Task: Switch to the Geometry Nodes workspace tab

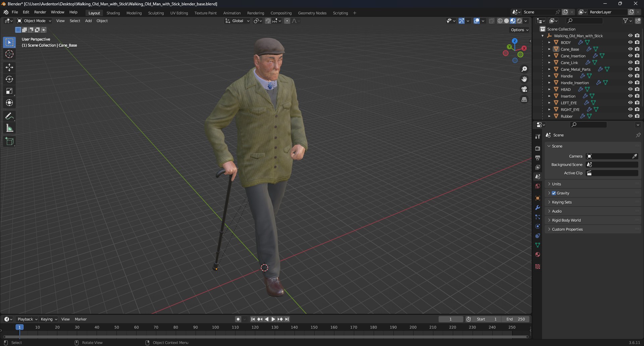Action: click(312, 13)
